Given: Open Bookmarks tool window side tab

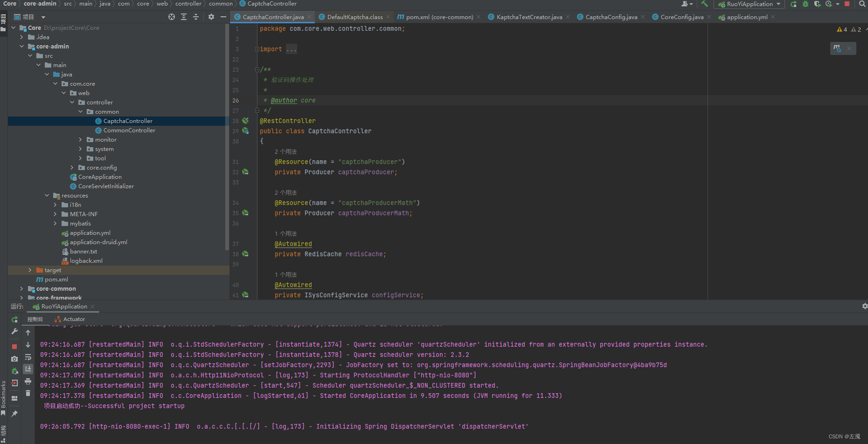Looking at the screenshot, I should click(x=3, y=398).
